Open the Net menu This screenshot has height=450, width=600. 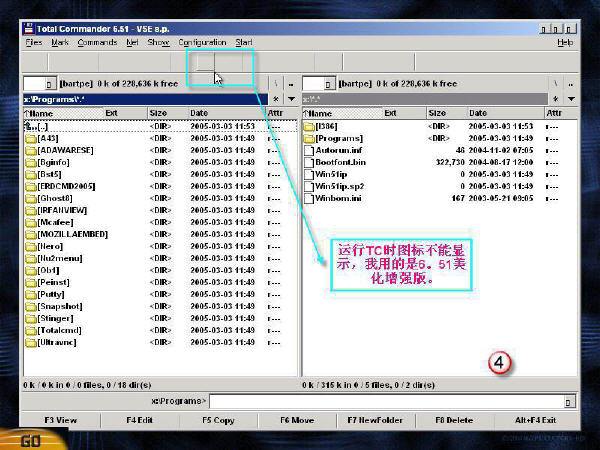[x=132, y=42]
